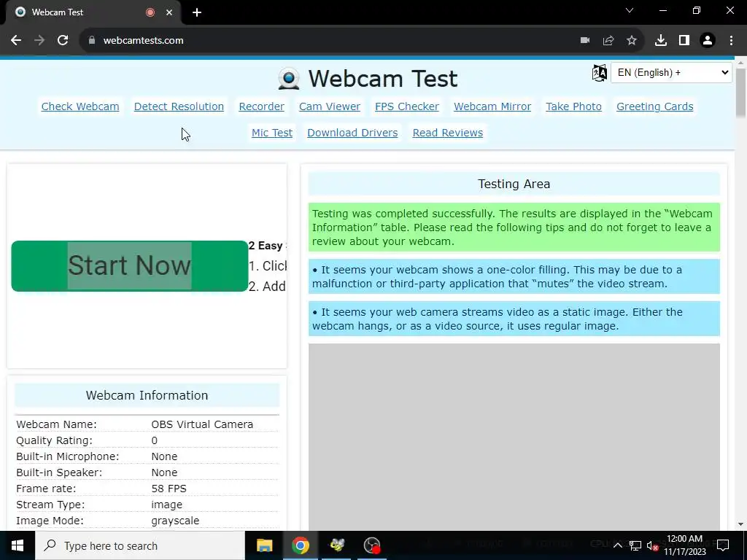Click the network tray icon

coord(635,545)
